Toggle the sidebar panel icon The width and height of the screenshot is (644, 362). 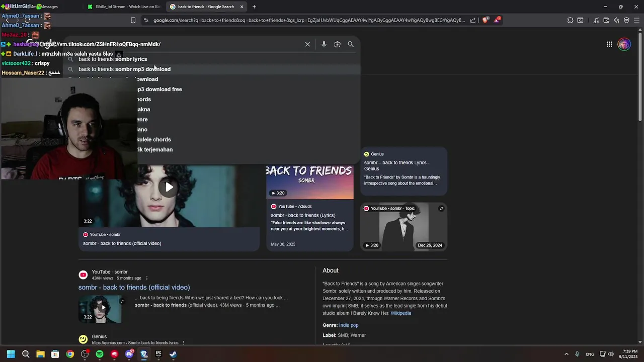point(580,20)
